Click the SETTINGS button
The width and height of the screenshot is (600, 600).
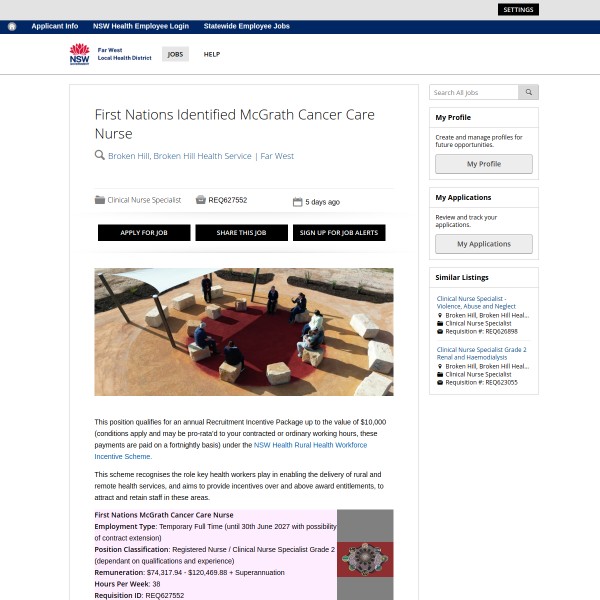tap(518, 10)
